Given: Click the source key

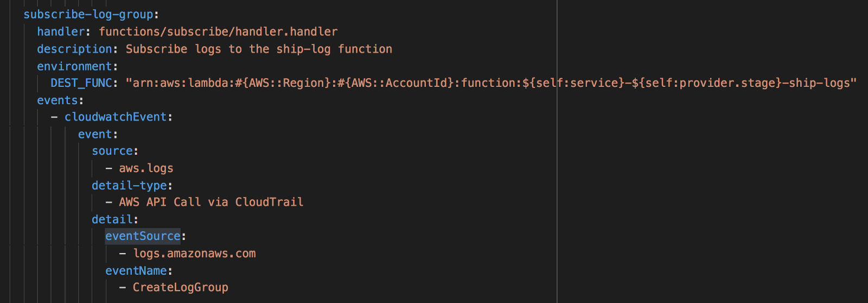Looking at the screenshot, I should click(112, 151).
